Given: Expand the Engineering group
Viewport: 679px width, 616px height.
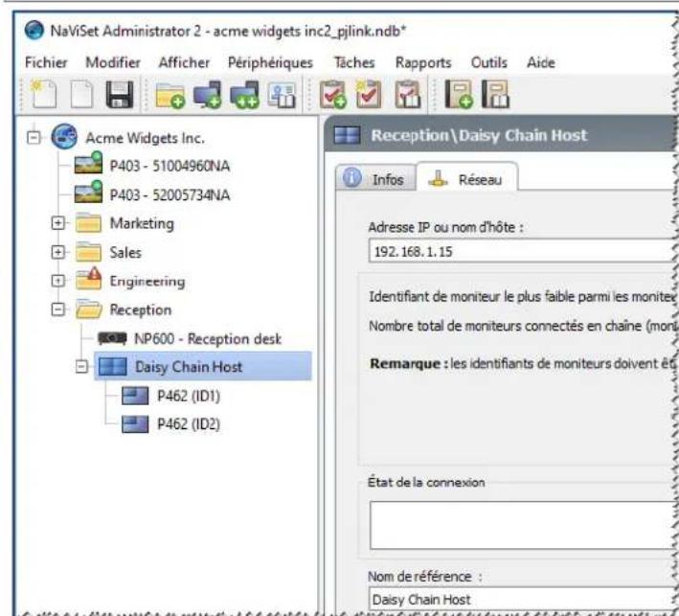Looking at the screenshot, I should (58, 281).
